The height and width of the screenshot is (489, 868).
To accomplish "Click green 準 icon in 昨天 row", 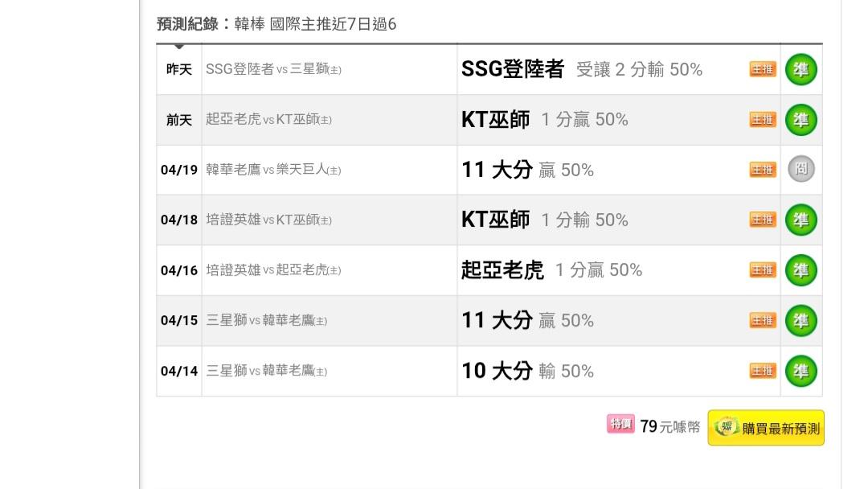I will click(800, 69).
